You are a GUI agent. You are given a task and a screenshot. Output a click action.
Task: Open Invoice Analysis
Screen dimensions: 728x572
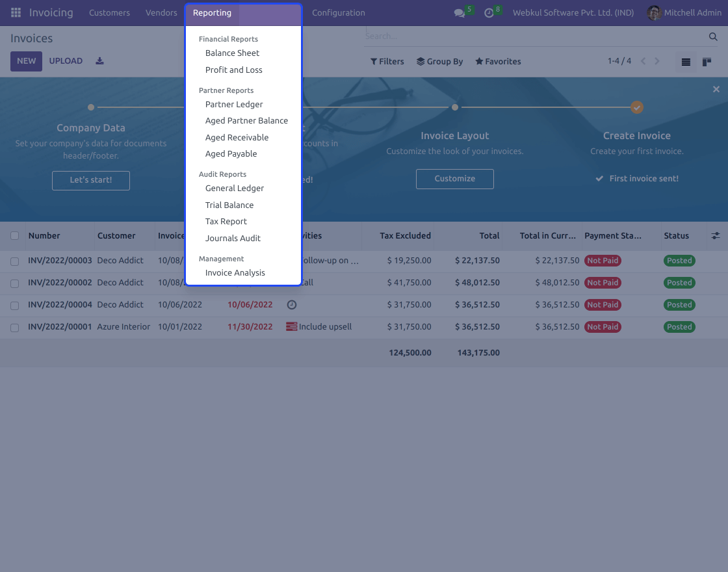coord(235,272)
